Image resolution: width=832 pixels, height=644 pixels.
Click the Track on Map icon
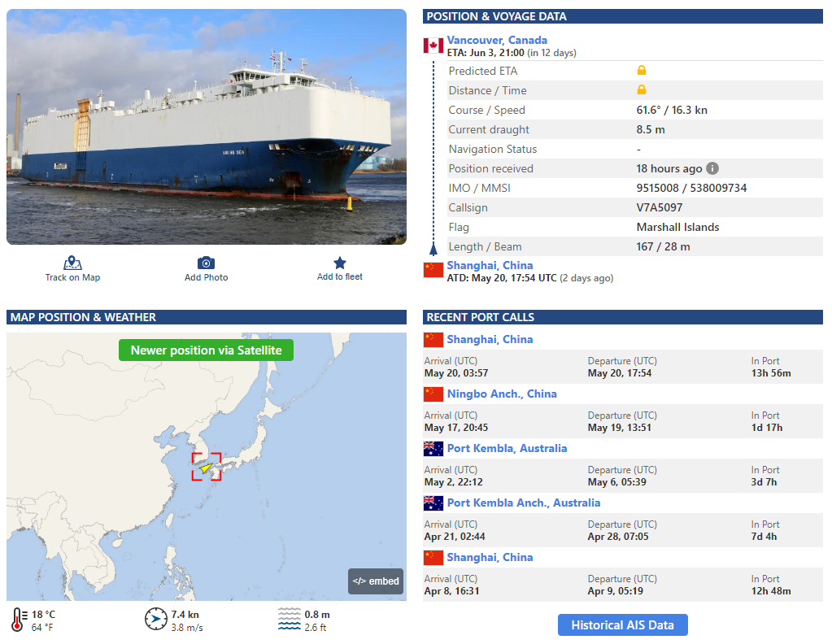point(72,263)
